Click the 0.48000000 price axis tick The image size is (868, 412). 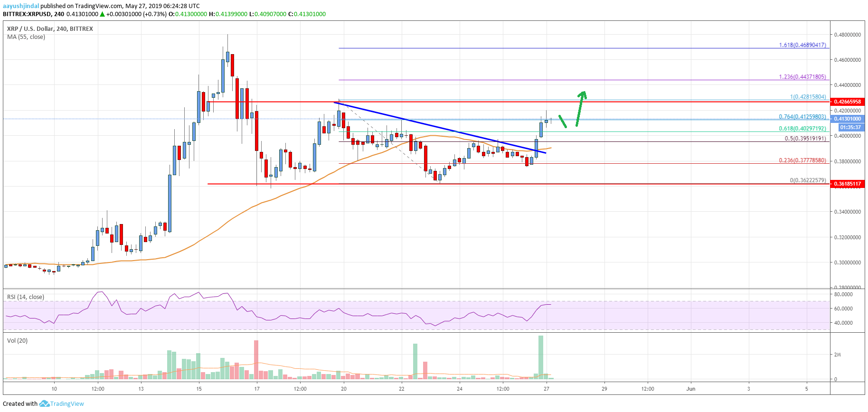[x=848, y=35]
